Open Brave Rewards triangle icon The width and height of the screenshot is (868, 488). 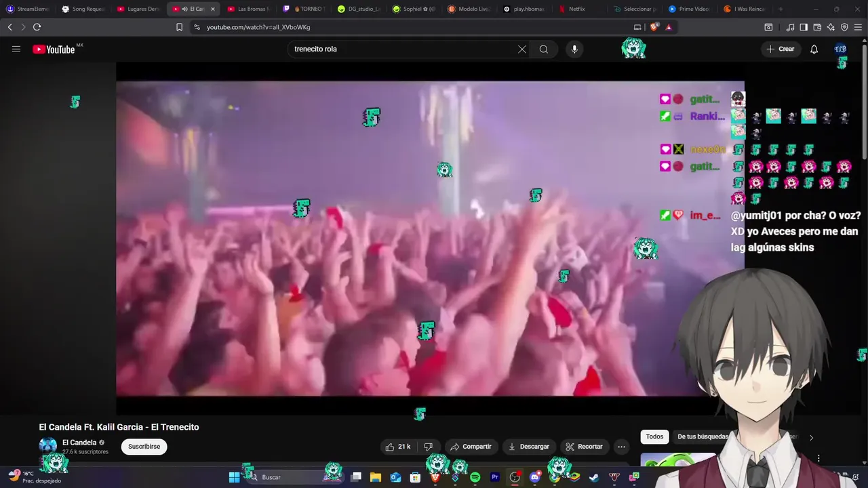(669, 27)
